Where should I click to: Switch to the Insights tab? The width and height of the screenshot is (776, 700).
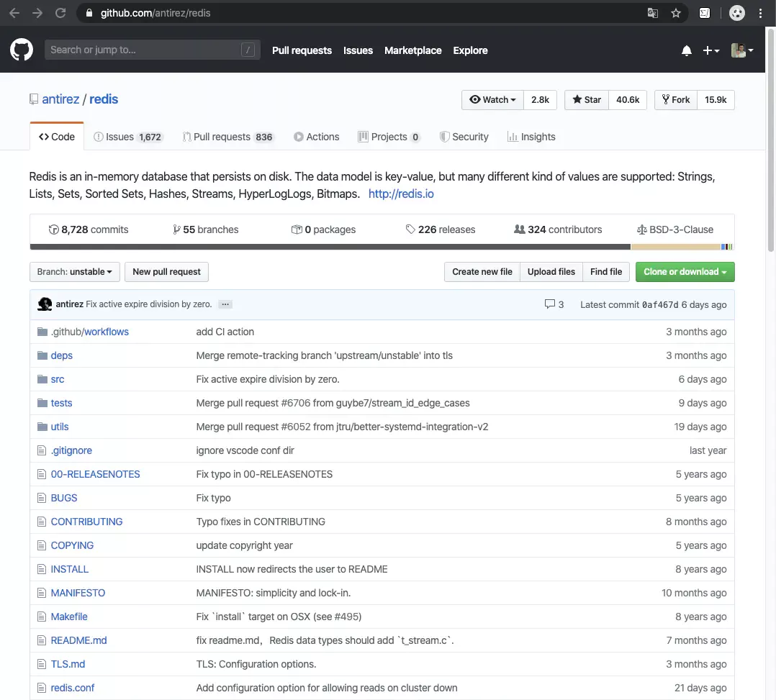point(531,137)
